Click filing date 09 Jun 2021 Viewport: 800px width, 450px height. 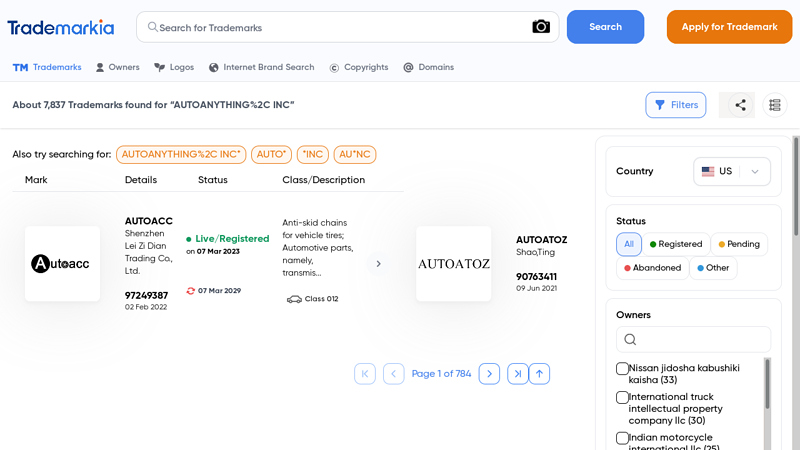click(536, 288)
